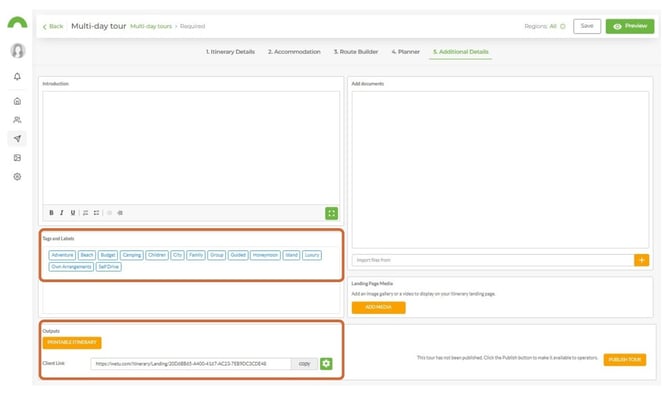Click the outdent icon in editor toolbar
670x394 pixels.
109,213
